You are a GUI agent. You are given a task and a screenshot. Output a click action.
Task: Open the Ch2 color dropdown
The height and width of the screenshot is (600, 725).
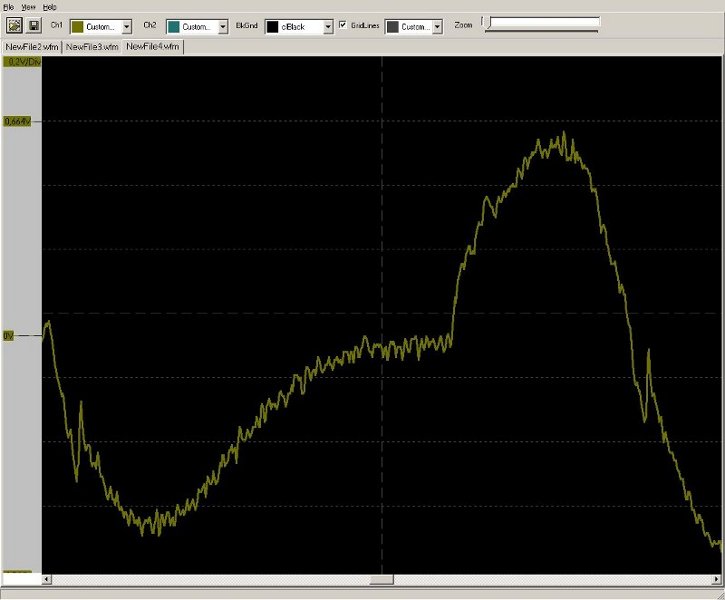click(x=223, y=27)
